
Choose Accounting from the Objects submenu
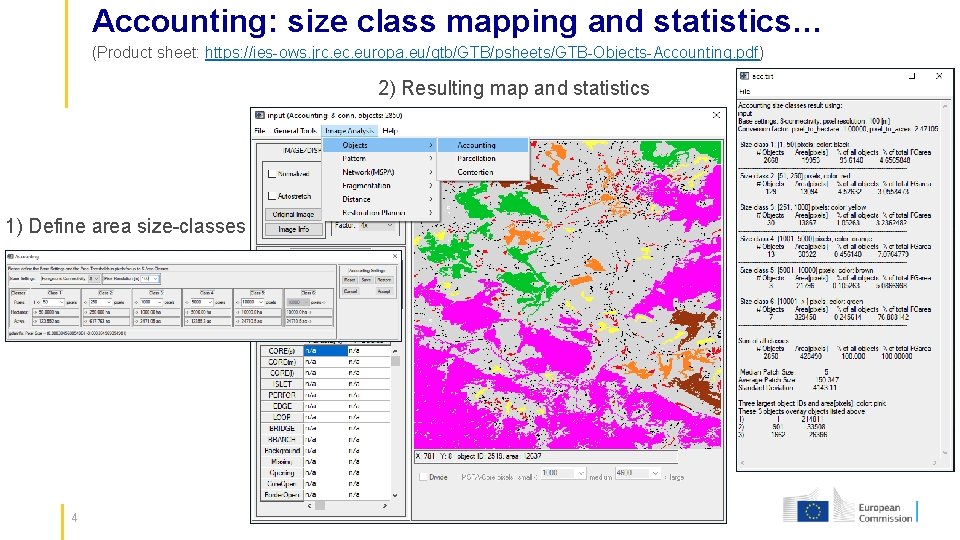coord(483,145)
